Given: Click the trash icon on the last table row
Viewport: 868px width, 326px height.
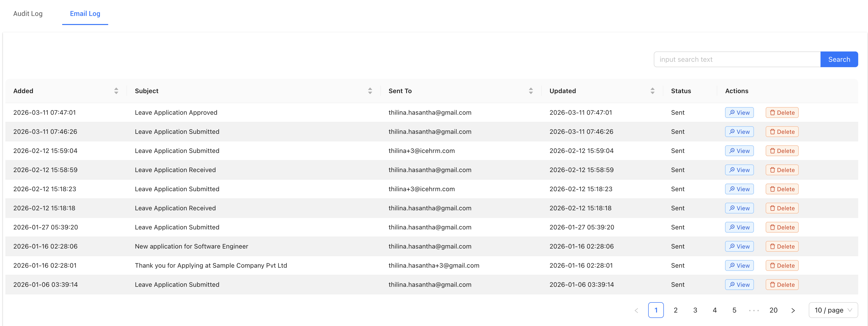Looking at the screenshot, I should [773, 285].
